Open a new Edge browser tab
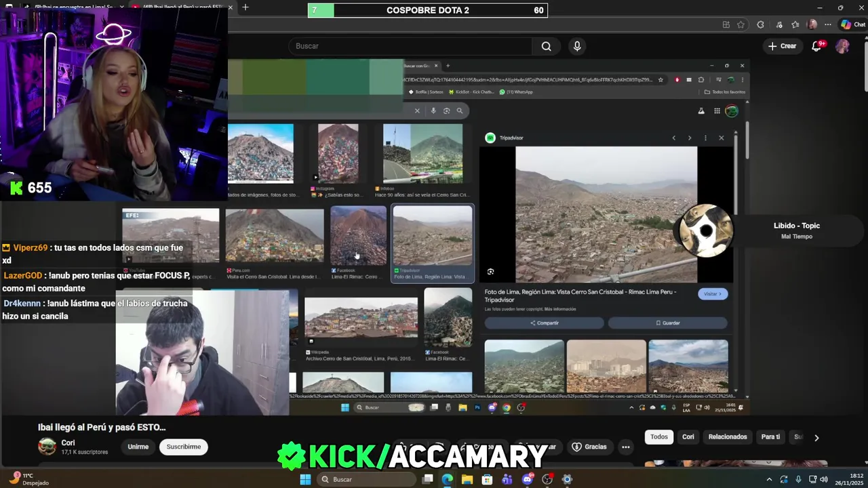 [245, 7]
